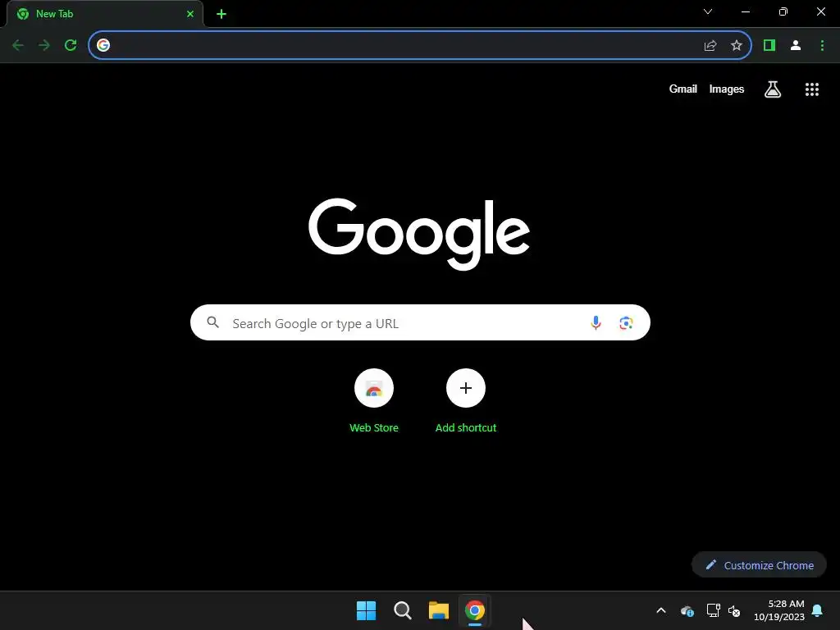Open the taskbar clock and date
Screen dimensions: 840x630
tap(779, 610)
